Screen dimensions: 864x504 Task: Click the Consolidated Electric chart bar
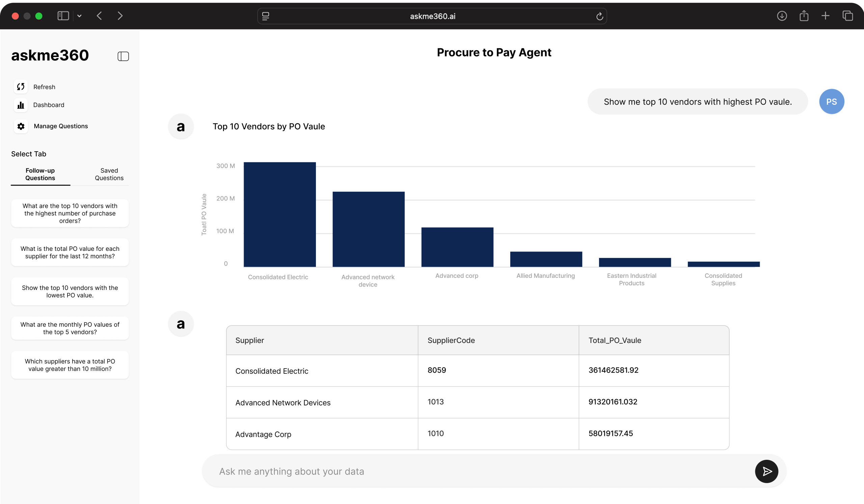[279, 214]
